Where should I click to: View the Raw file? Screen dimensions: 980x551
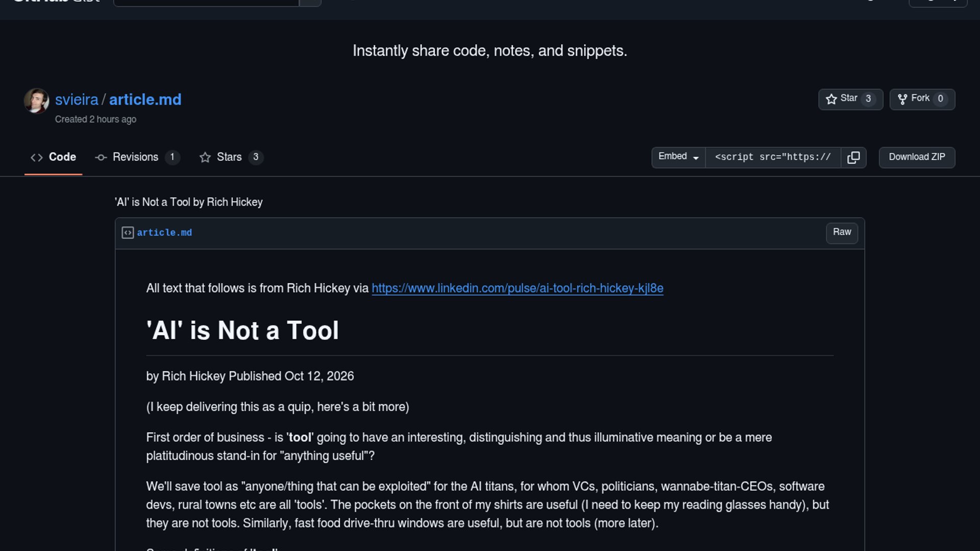842,233
